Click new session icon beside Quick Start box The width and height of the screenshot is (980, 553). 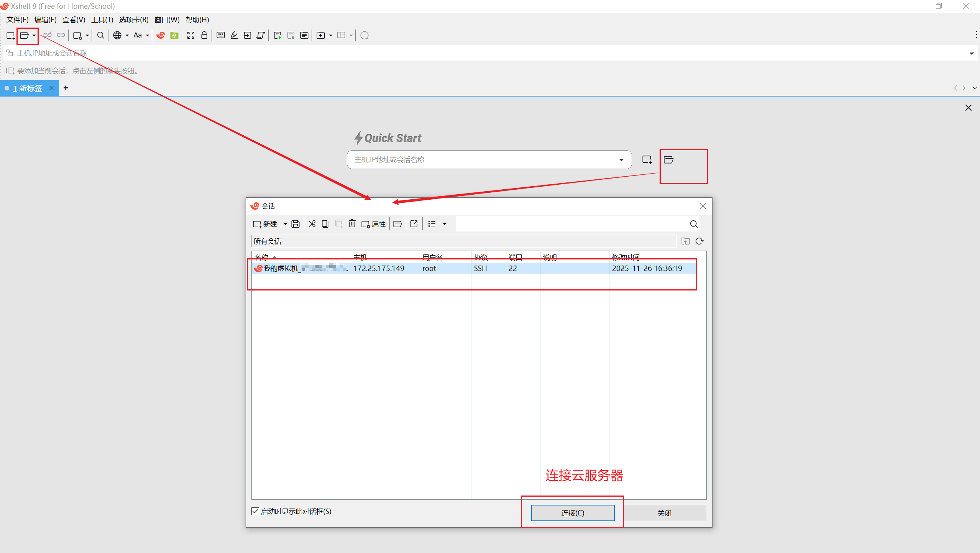tap(647, 160)
